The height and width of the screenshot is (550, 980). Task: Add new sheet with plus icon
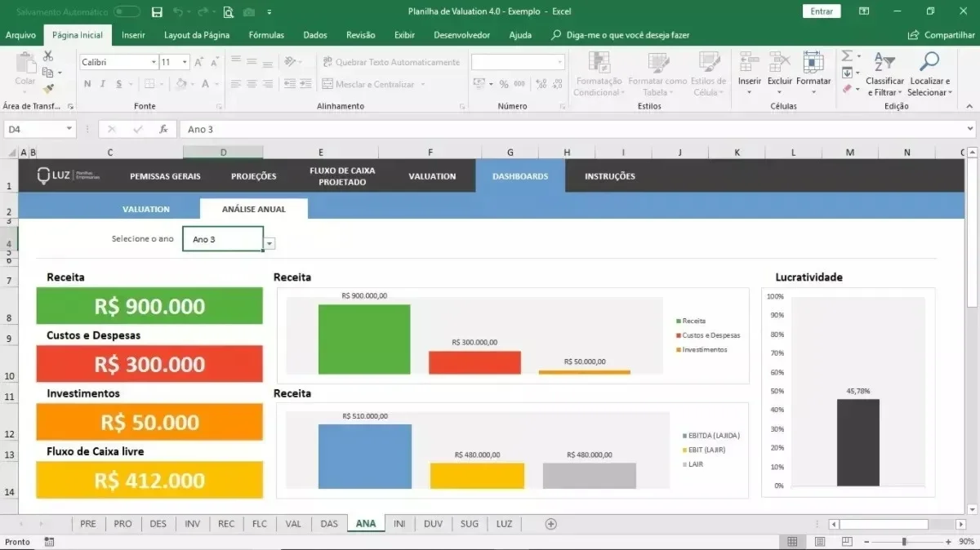point(551,524)
